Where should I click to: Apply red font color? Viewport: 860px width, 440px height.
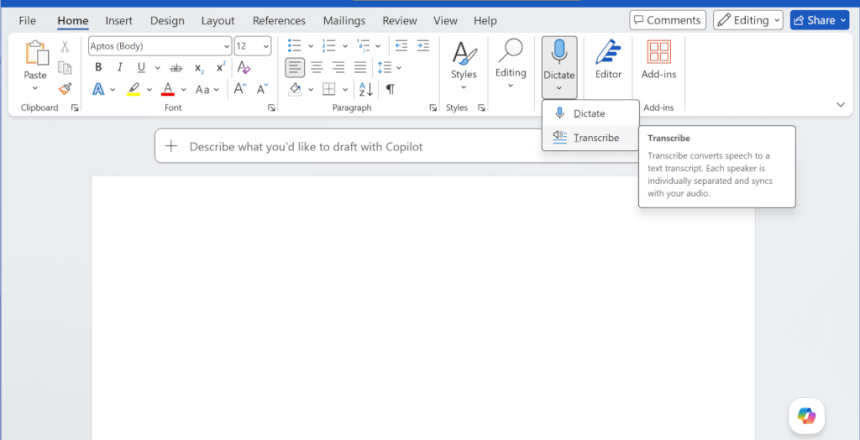(x=168, y=89)
